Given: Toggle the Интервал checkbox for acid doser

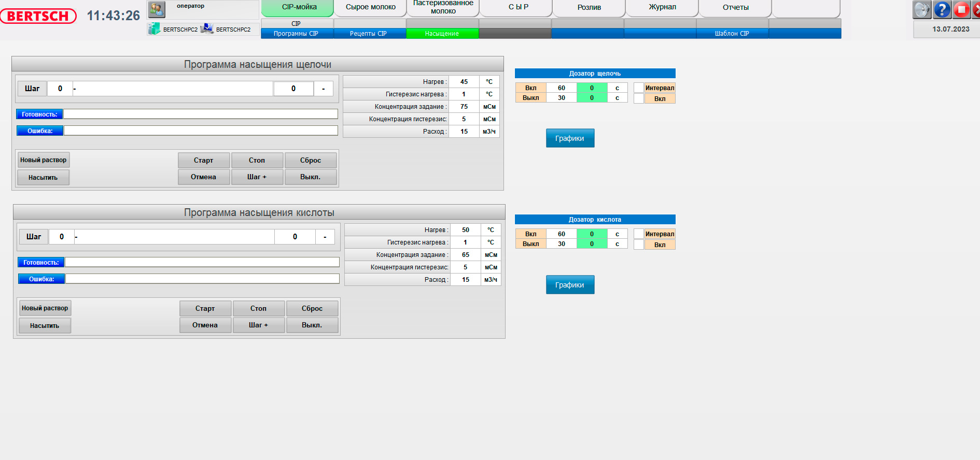Looking at the screenshot, I should pos(639,234).
